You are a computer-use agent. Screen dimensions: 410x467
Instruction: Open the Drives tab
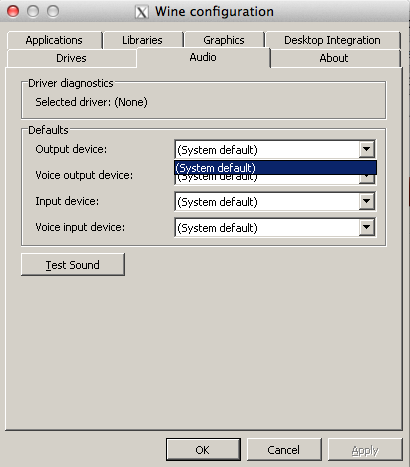pos(71,58)
